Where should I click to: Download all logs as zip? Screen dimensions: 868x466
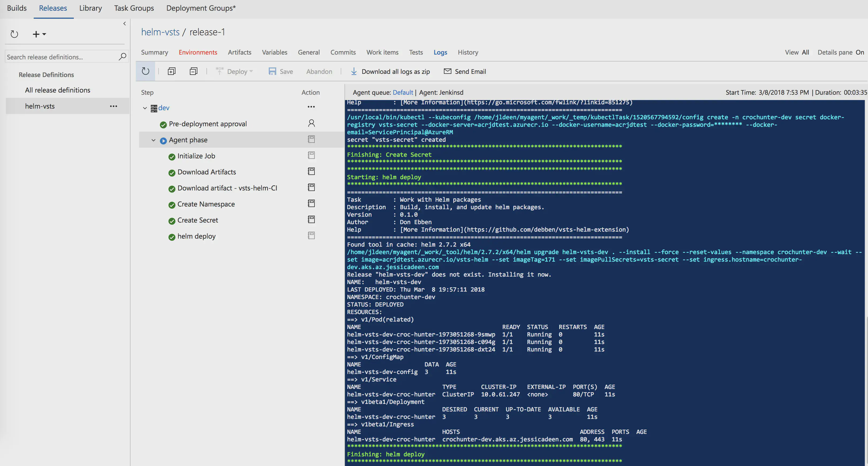[391, 71]
